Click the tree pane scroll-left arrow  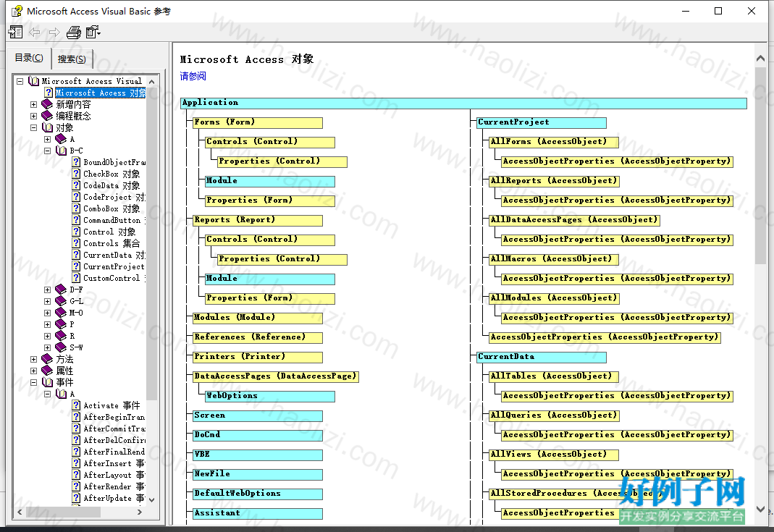click(20, 512)
